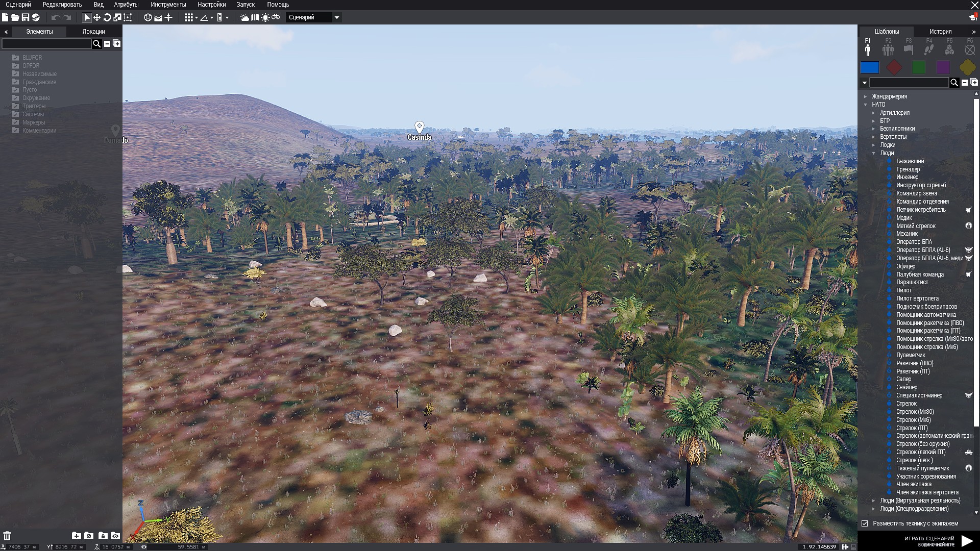Open the Инструменты menu

[x=168, y=5]
